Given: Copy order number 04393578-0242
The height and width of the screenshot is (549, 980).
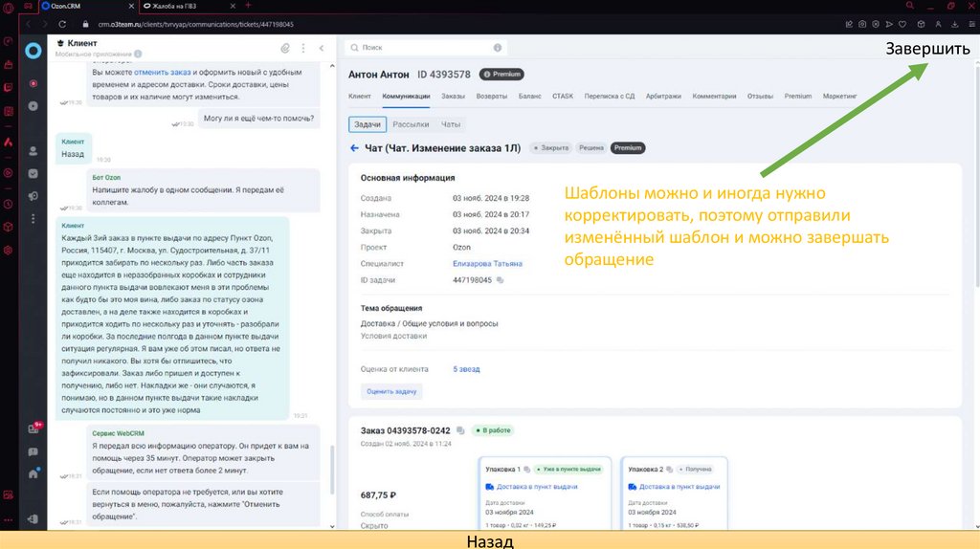Looking at the screenshot, I should click(x=460, y=430).
